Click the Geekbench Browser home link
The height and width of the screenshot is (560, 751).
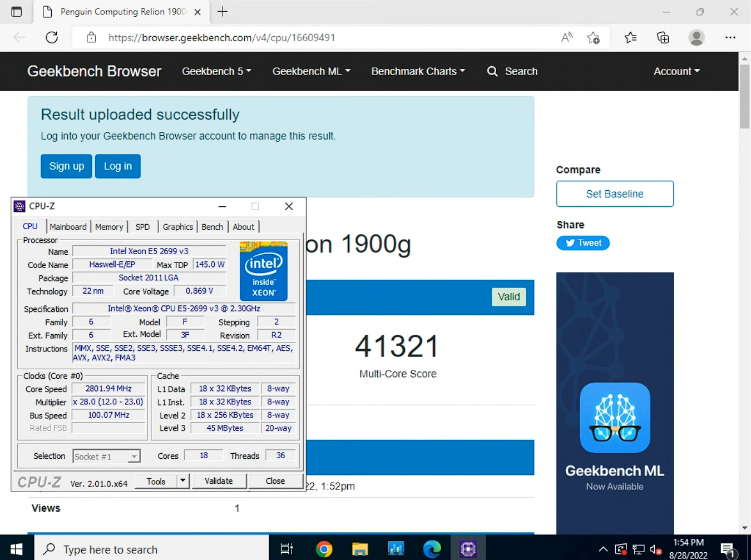pos(94,71)
